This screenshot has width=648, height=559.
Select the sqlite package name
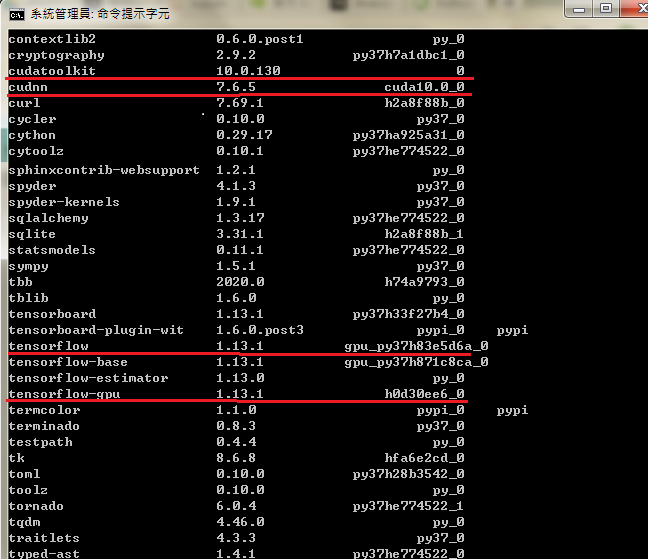[x=32, y=234]
